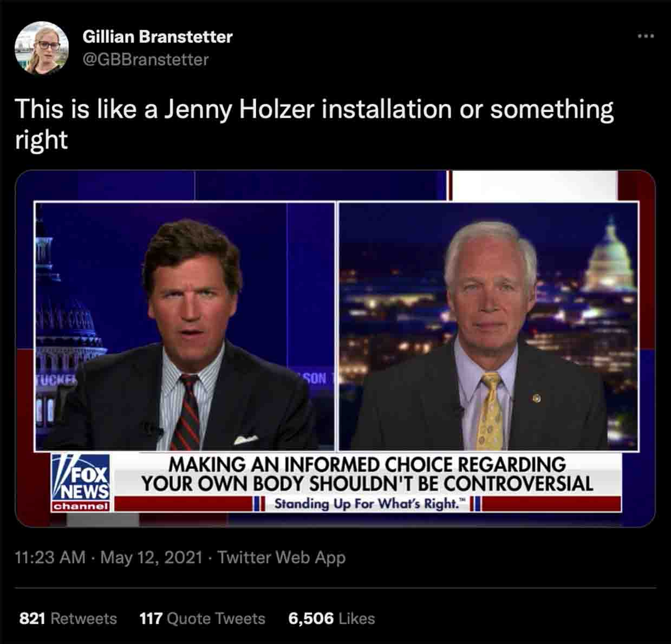This screenshot has height=644, width=671.
Task: Click the gold lapel pin on guest's jacket
Action: tap(537, 399)
